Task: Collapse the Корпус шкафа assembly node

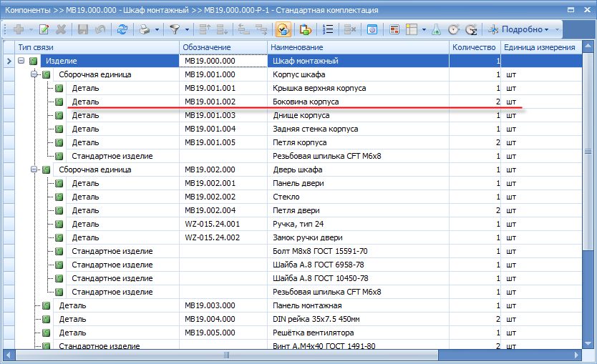Action: [x=34, y=74]
